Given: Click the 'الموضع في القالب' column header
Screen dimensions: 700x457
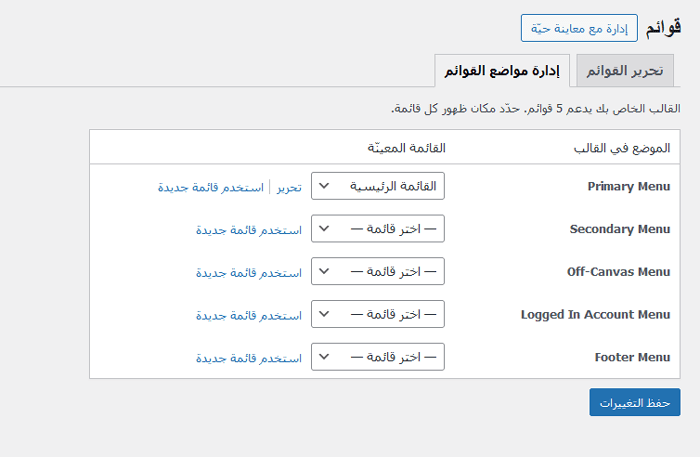Looking at the screenshot, I should pos(622,148).
